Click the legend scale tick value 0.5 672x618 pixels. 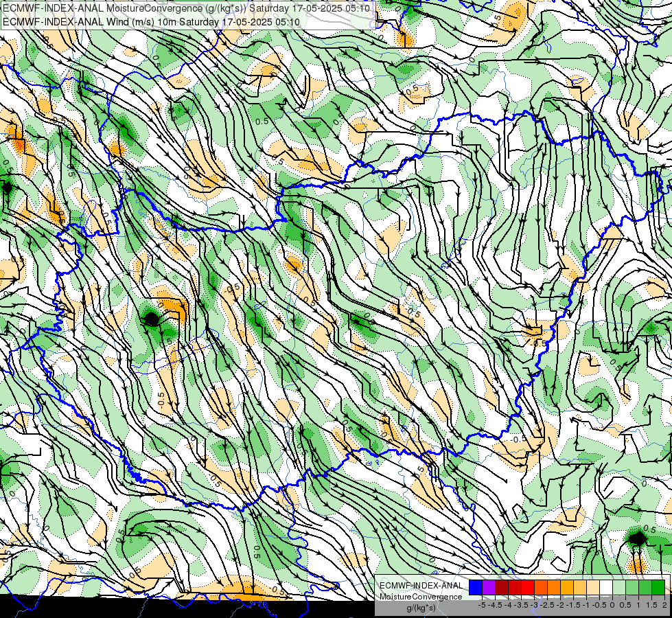(x=625, y=605)
